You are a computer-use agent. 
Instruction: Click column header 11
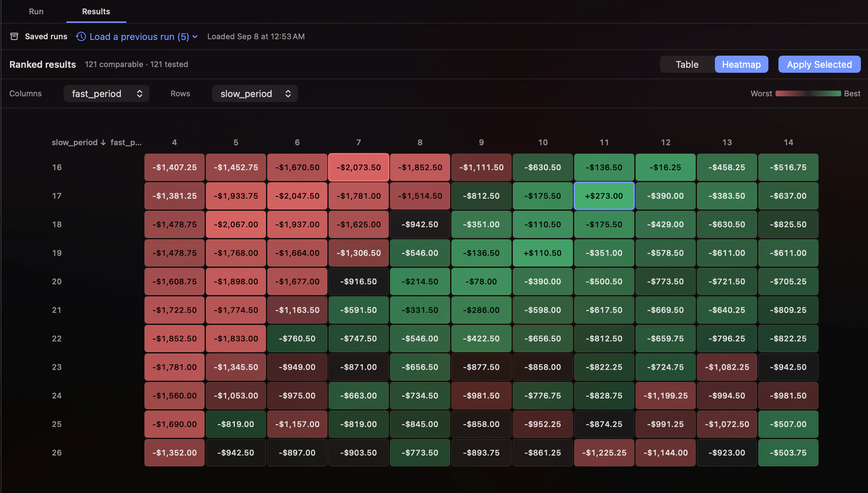(604, 142)
